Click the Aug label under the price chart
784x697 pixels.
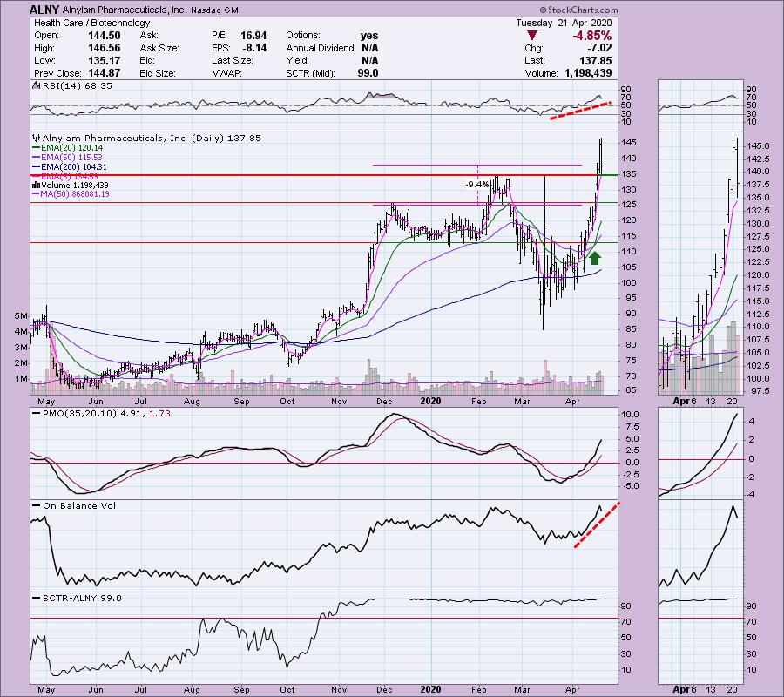click(x=192, y=402)
